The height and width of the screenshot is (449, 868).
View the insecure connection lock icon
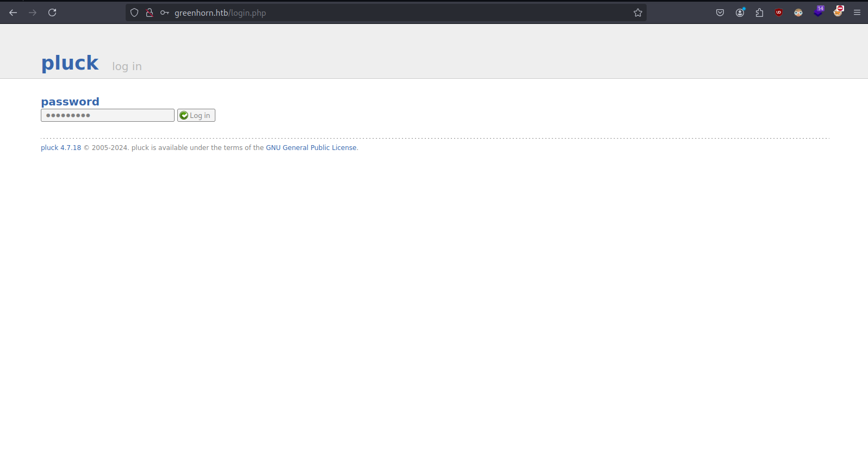coord(149,13)
